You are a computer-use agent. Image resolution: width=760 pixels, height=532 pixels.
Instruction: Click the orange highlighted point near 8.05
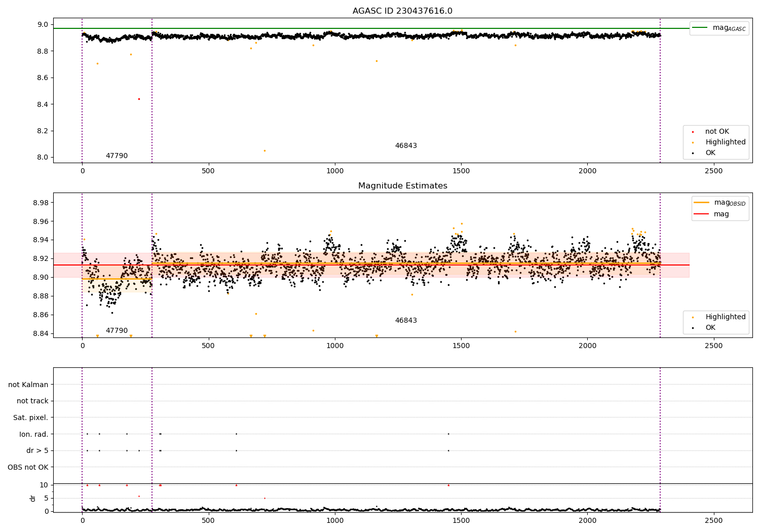click(x=264, y=150)
